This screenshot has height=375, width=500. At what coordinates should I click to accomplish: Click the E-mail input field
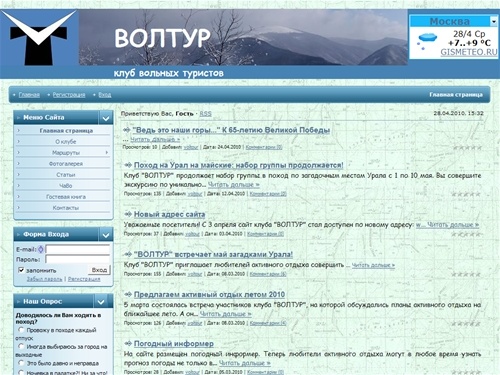78,249
